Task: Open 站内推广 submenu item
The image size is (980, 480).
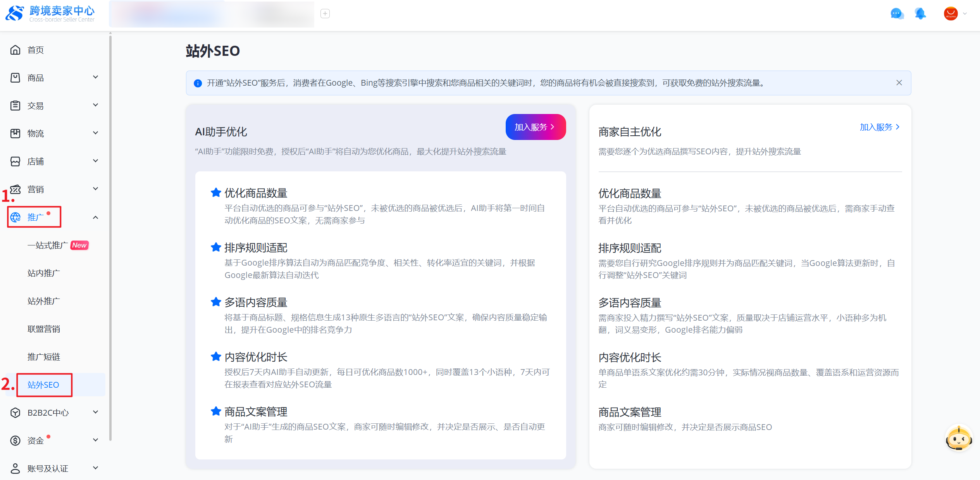Action: (44, 273)
